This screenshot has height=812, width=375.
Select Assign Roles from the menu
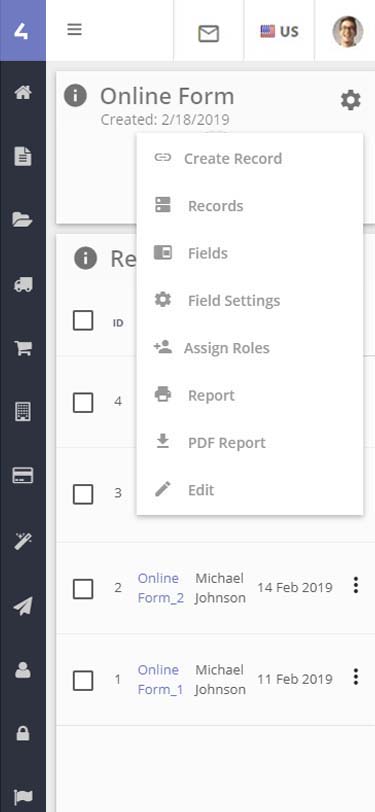250,348
